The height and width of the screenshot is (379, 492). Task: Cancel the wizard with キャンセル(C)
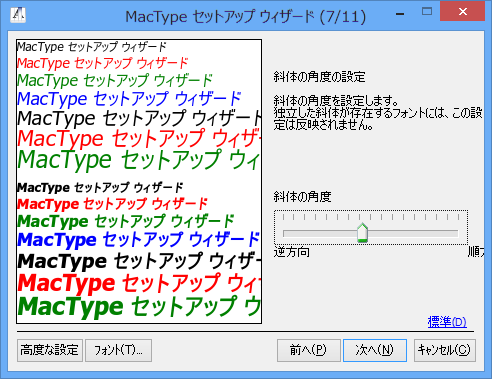point(445,350)
